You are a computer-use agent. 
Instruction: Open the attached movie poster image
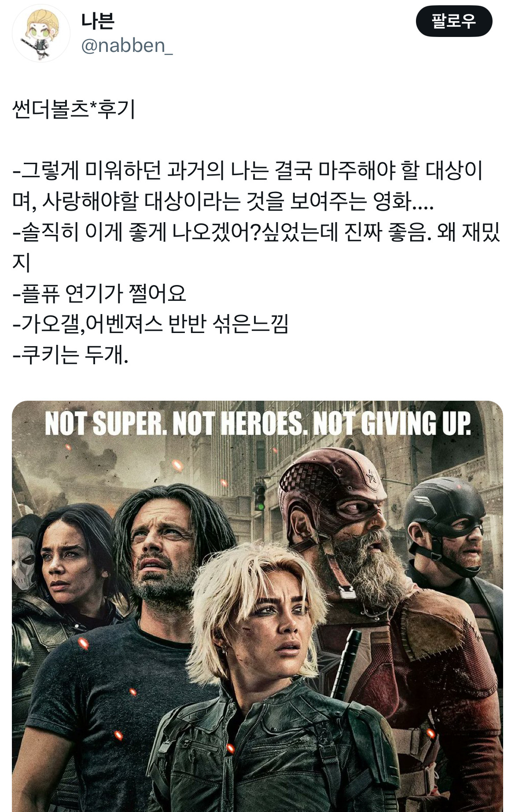[x=257, y=606]
